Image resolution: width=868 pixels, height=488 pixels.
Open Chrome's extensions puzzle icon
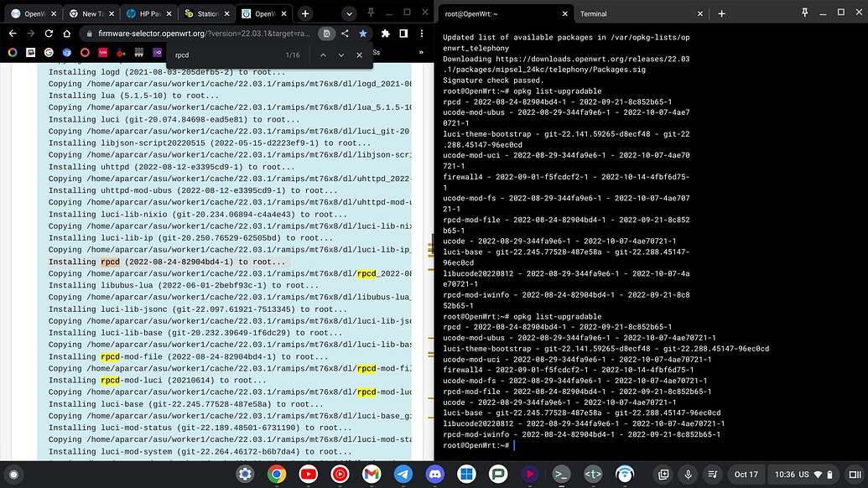pyautogui.click(x=384, y=34)
